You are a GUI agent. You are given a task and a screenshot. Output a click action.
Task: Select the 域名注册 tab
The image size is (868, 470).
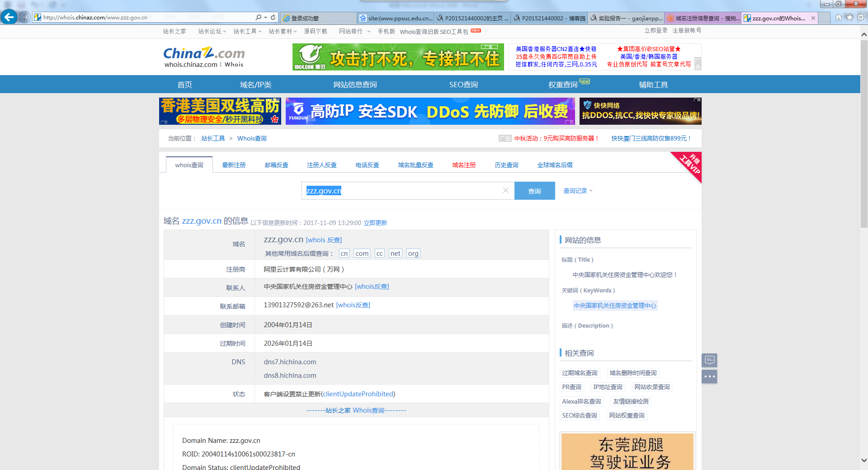click(x=464, y=165)
